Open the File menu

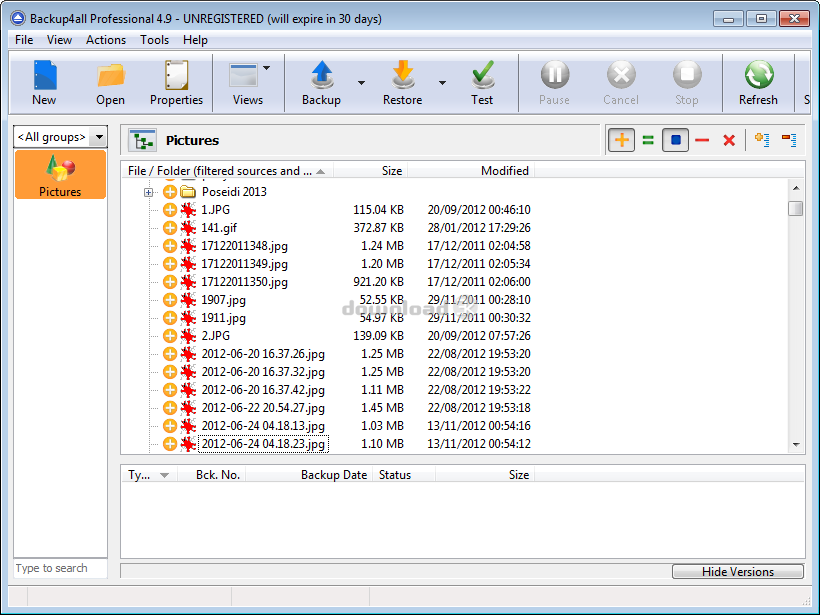point(24,40)
